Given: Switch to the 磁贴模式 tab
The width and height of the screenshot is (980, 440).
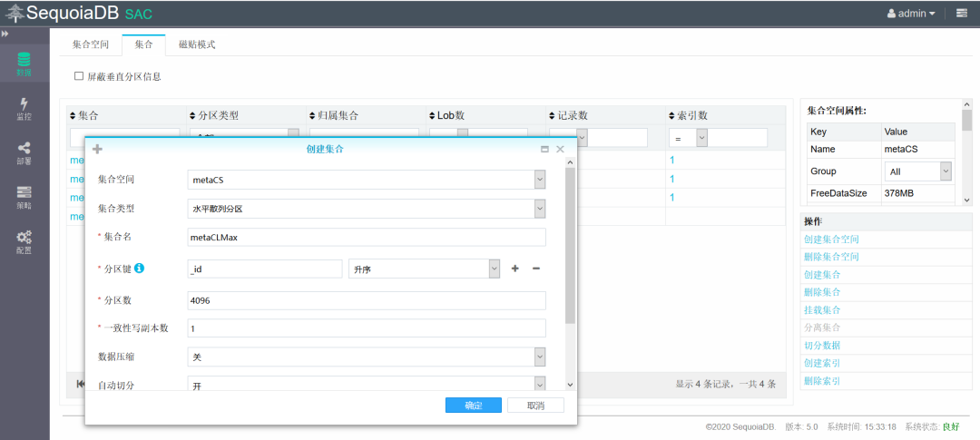Looking at the screenshot, I should coord(197,44).
